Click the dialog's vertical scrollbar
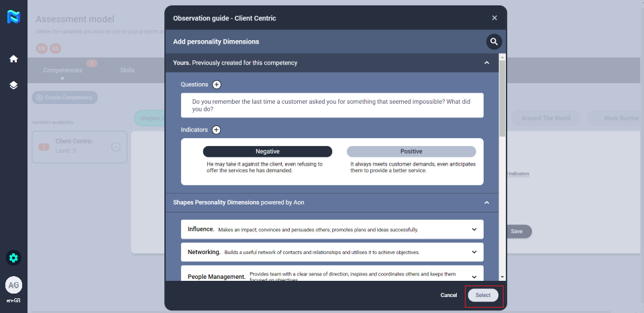 coord(502,101)
